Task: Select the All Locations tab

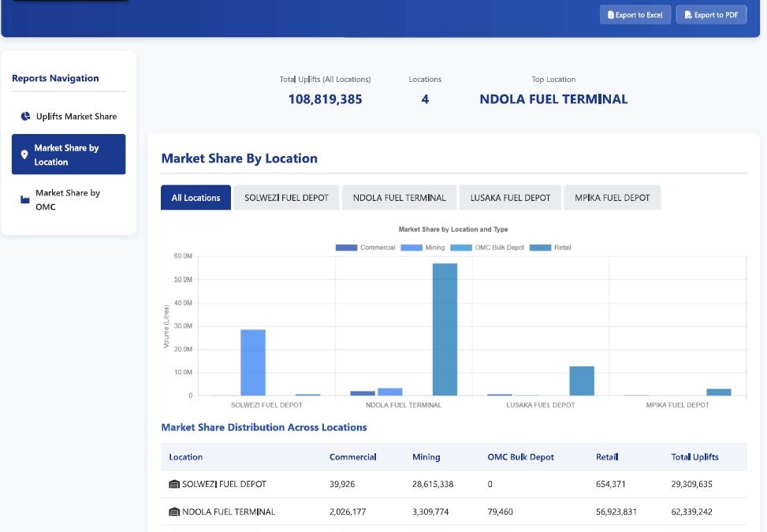Action: 195,198
